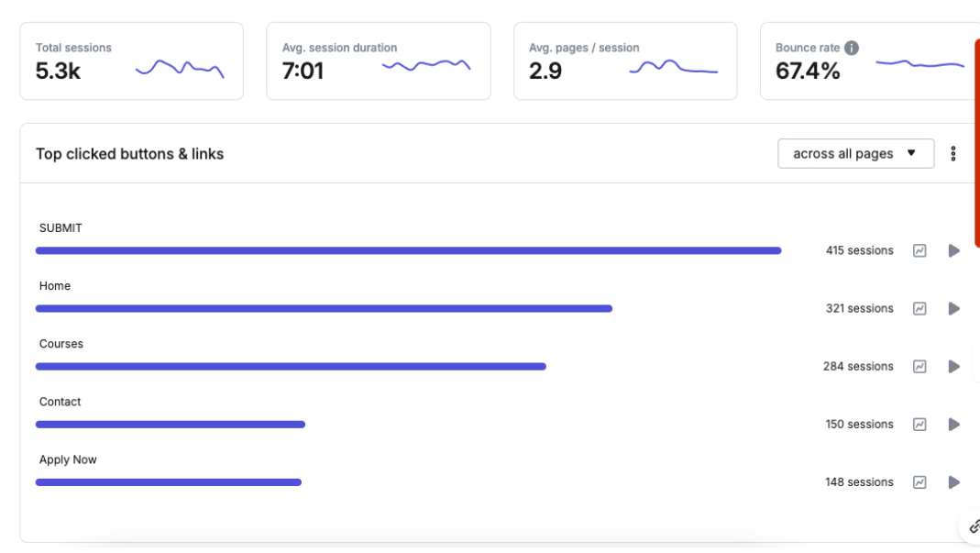Click the Bounce rate info icon
The image size is (980, 553).
coord(852,48)
